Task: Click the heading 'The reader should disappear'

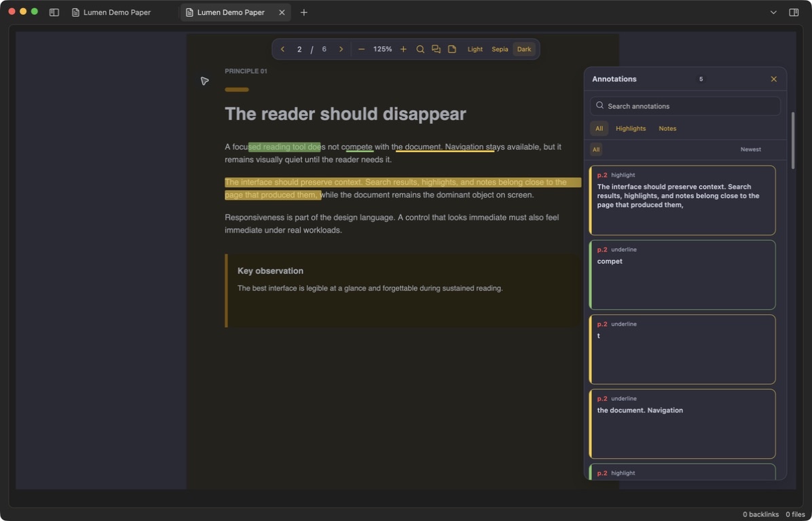Action: [346, 114]
